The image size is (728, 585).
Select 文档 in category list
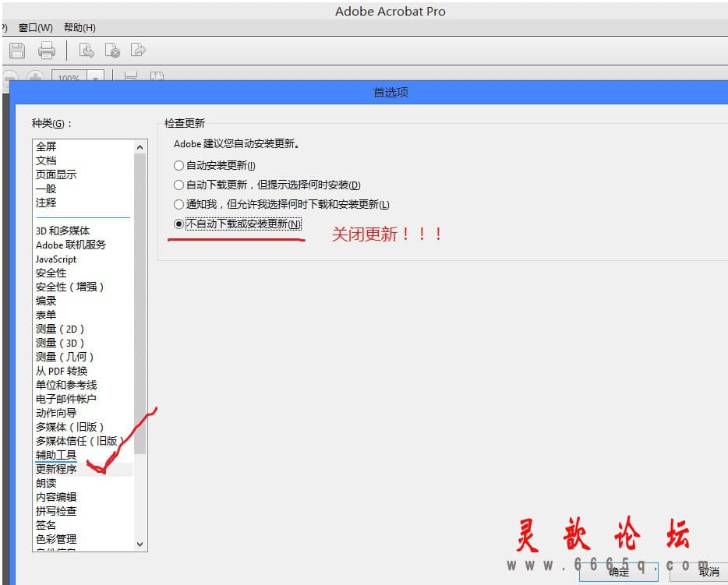pos(46,160)
